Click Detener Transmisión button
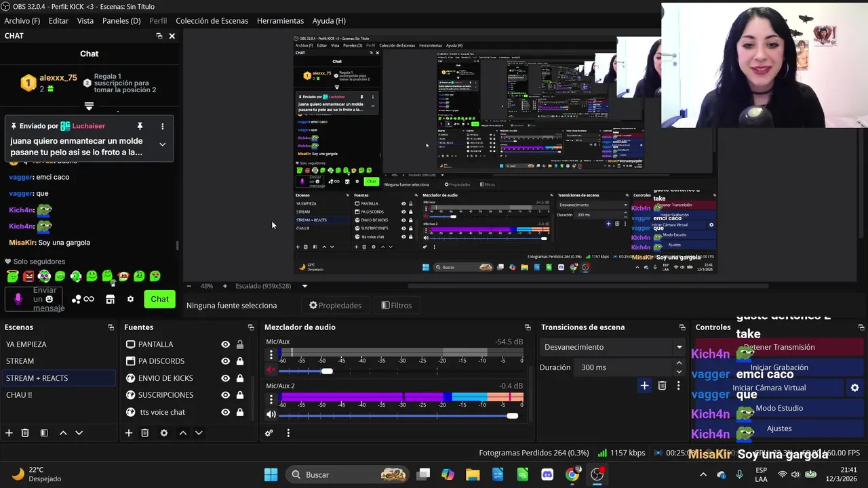Screen dimensions: 868x488 (x=779, y=347)
